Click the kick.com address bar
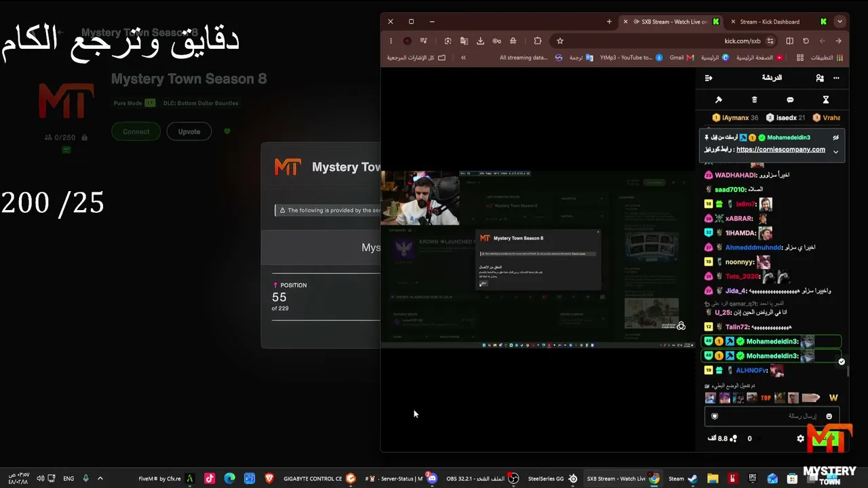 coord(665,41)
